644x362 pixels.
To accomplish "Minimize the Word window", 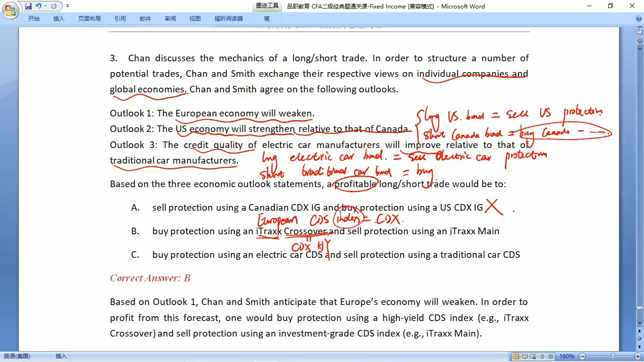I will point(589,6).
